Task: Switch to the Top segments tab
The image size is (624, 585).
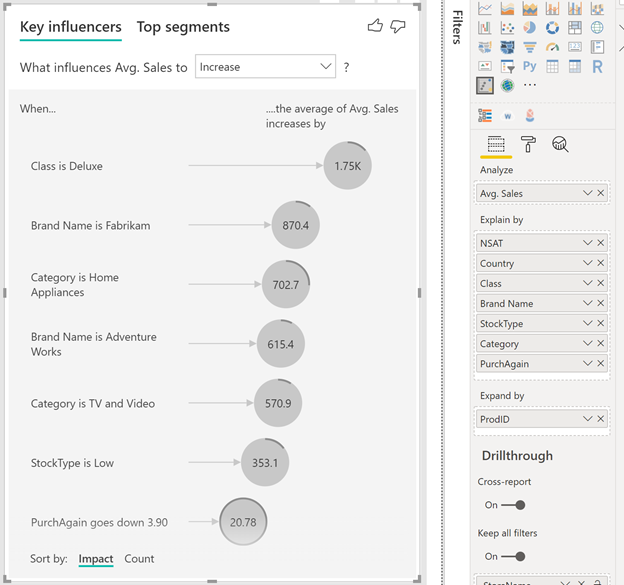Action: [x=183, y=27]
